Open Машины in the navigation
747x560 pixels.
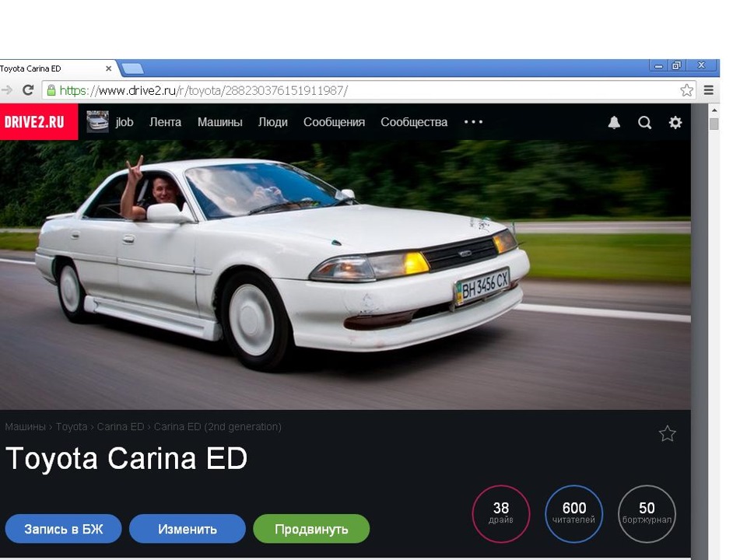click(x=220, y=122)
